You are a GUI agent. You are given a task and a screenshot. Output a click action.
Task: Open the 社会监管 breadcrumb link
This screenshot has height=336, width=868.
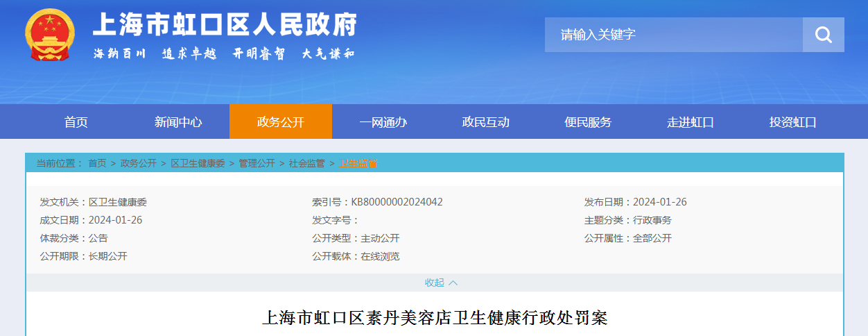pyautogui.click(x=306, y=163)
